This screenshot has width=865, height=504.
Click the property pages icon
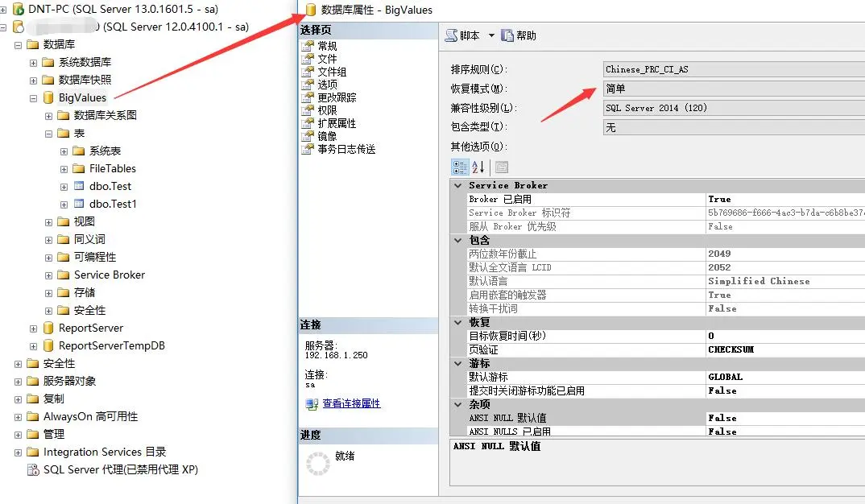click(502, 167)
